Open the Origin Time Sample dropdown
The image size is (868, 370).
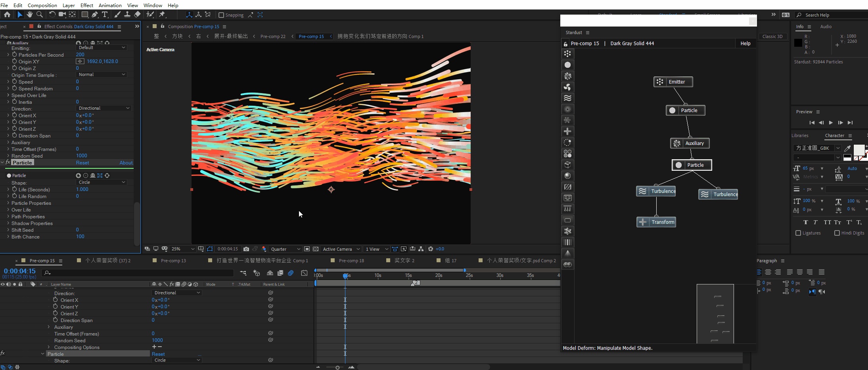click(x=102, y=74)
